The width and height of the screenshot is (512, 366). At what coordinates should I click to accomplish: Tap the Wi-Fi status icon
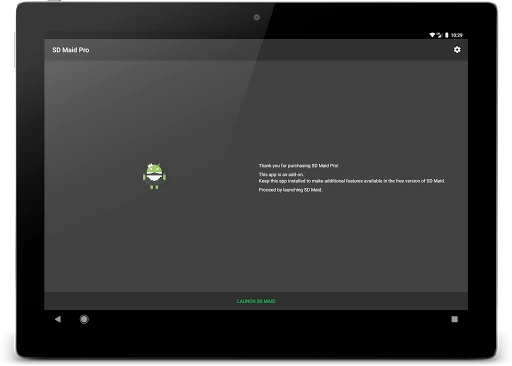[432, 35]
